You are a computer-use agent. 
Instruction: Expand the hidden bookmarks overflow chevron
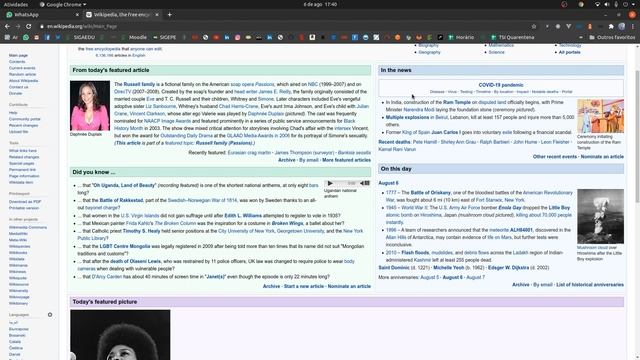(580, 37)
